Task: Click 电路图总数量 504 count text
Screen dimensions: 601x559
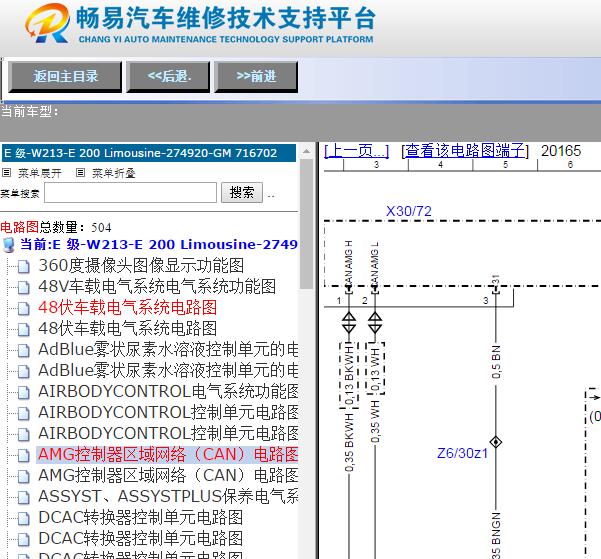Action: [56, 227]
